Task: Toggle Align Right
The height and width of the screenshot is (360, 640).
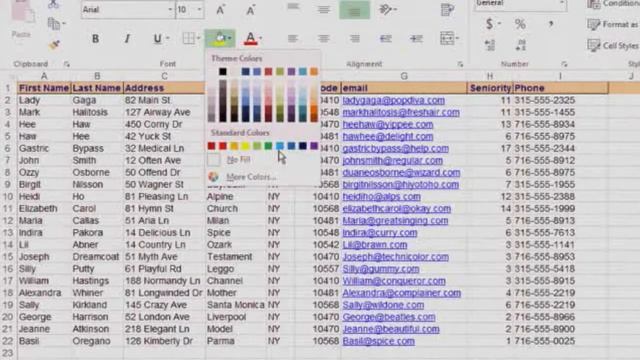Action: [x=355, y=39]
